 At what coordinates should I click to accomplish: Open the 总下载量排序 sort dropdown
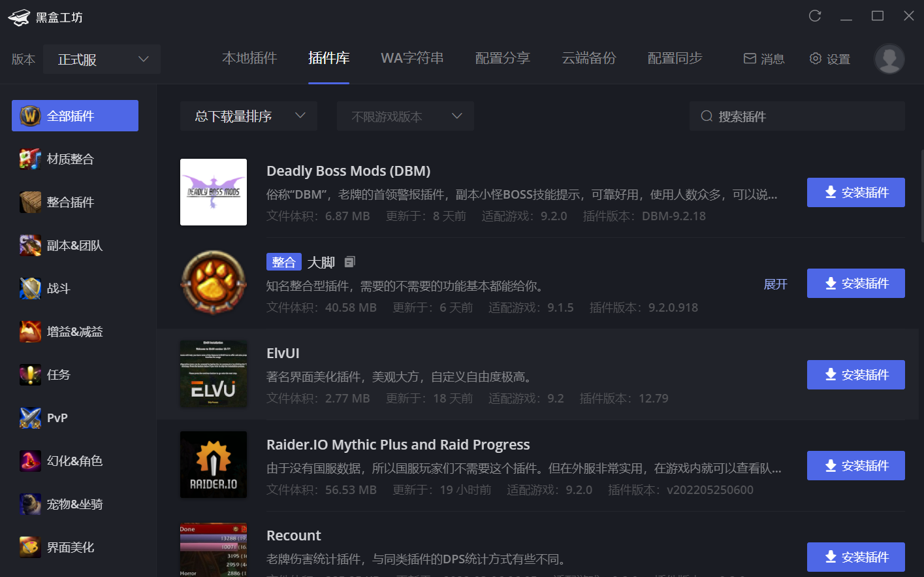(x=248, y=116)
